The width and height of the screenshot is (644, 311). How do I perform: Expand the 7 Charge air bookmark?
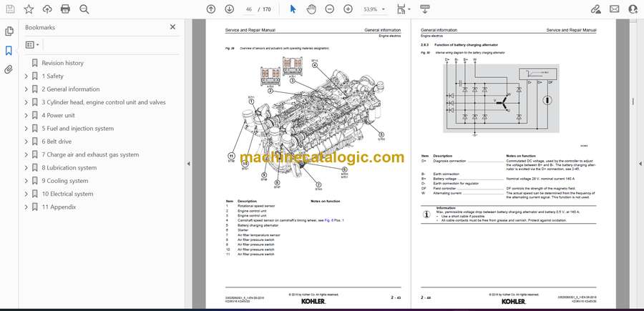coord(26,154)
